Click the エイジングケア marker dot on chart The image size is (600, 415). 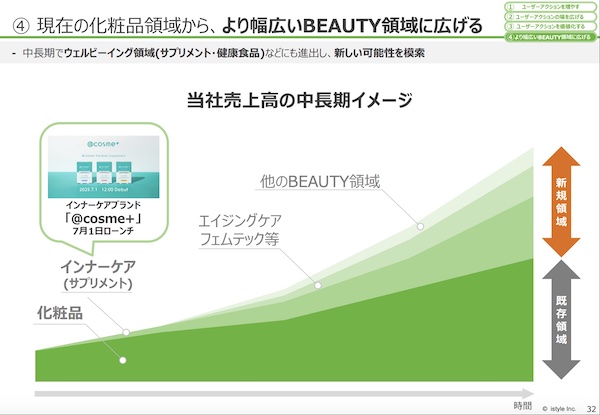pyautogui.click(x=318, y=285)
